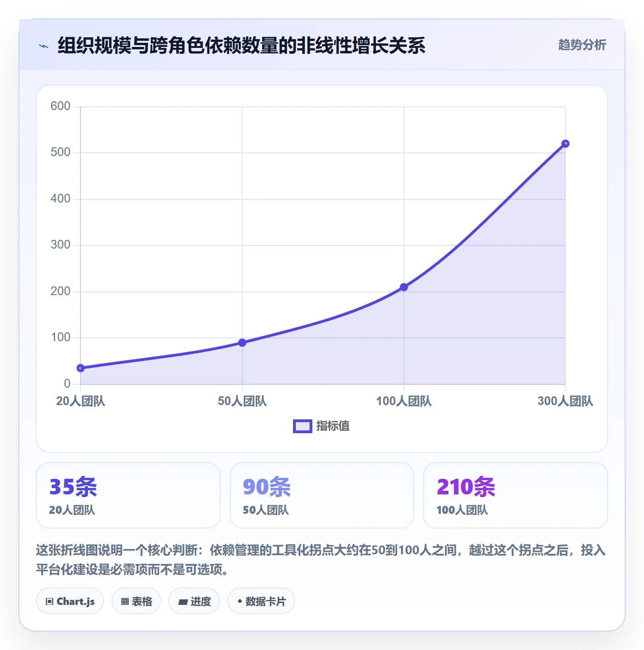
Task: Click the x-axis label 20人团队
Action: click(80, 401)
